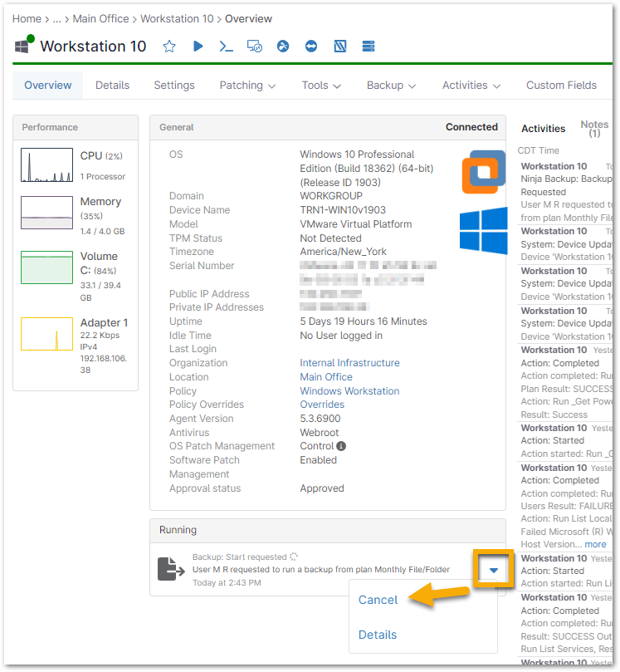Select Cancel in the backup job menu
Viewport: 620px width, 672px height.
point(378,600)
